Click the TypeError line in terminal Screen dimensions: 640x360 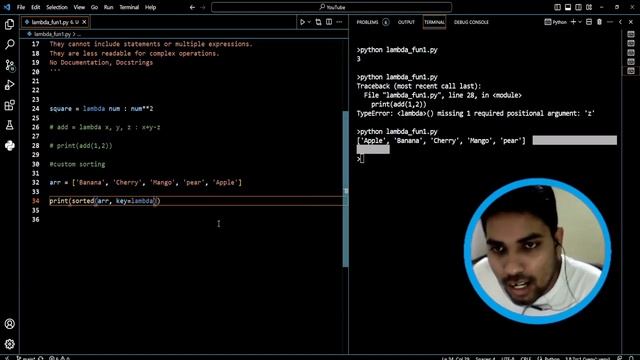point(476,113)
